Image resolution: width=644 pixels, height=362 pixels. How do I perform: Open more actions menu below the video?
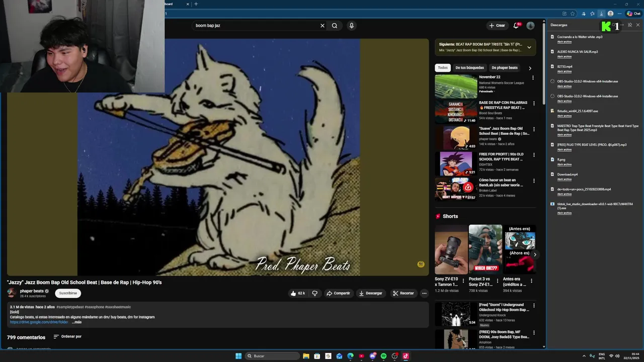[x=424, y=293]
